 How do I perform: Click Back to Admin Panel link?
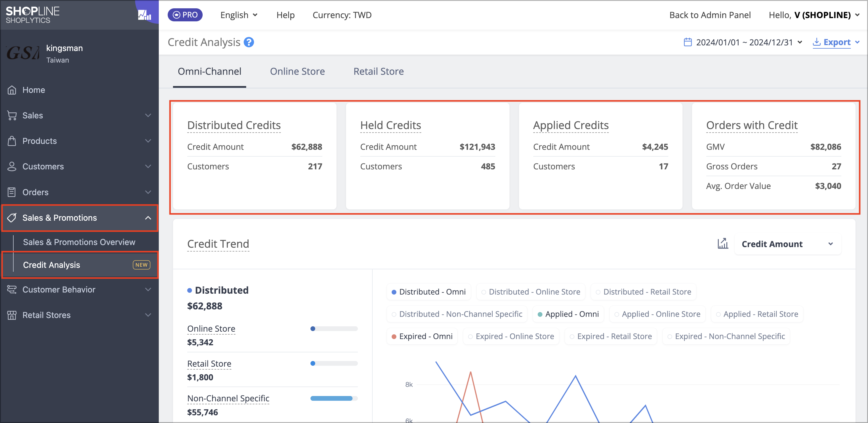coord(710,15)
